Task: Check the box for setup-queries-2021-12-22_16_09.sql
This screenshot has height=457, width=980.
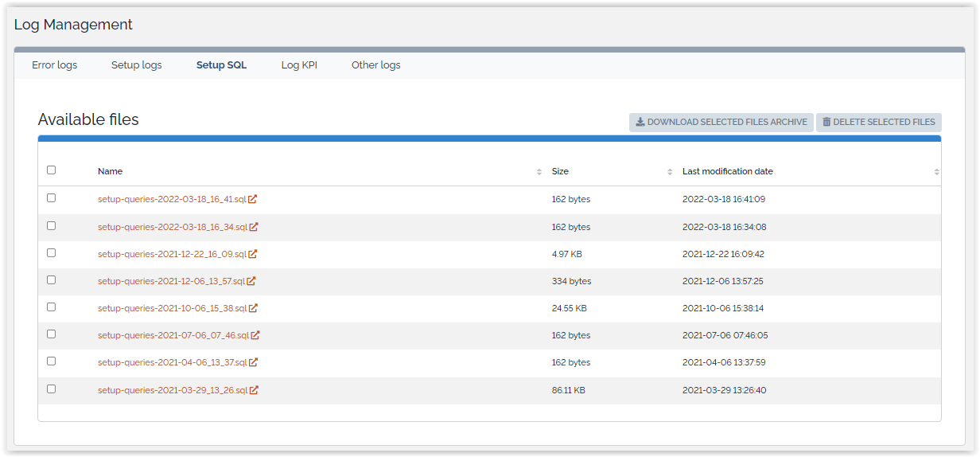Action: coord(52,252)
